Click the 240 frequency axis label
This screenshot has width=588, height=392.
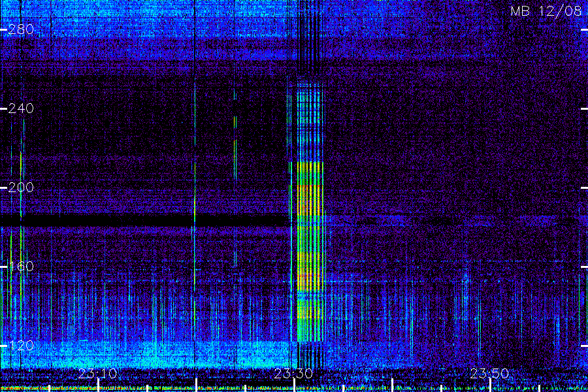click(21, 109)
